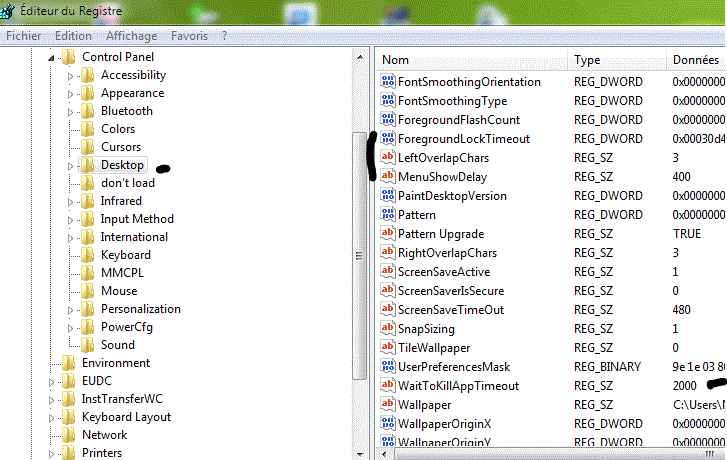
Task: Click PaintDesktopVersion value icon
Action: click(x=388, y=196)
